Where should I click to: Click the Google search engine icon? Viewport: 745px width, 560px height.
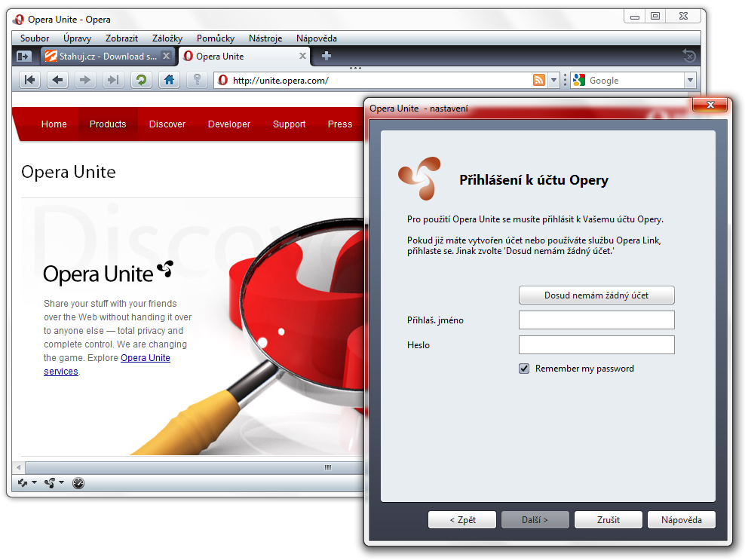pyautogui.click(x=578, y=81)
